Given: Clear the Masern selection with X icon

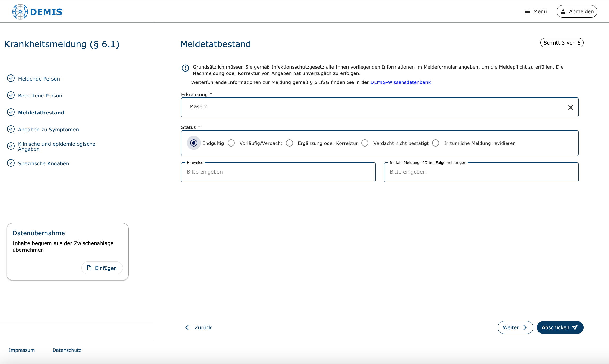Looking at the screenshot, I should tap(571, 108).
